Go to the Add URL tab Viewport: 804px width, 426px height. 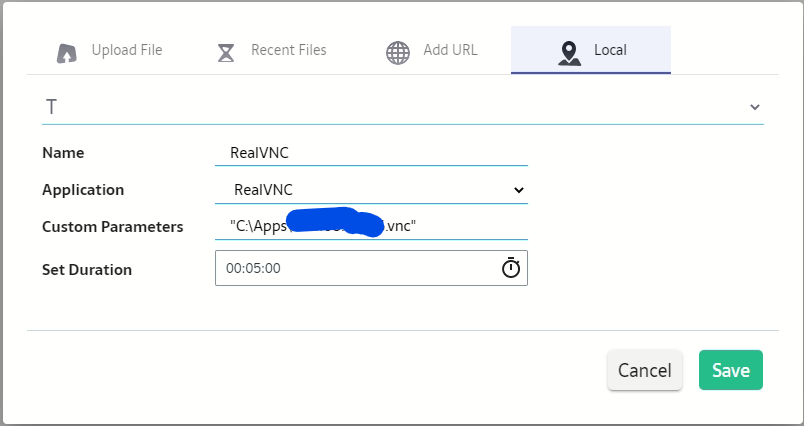[451, 50]
